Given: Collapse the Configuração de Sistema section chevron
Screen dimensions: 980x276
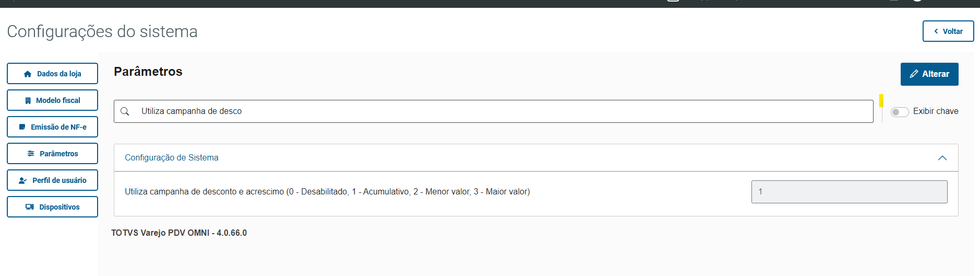Looking at the screenshot, I should [942, 158].
